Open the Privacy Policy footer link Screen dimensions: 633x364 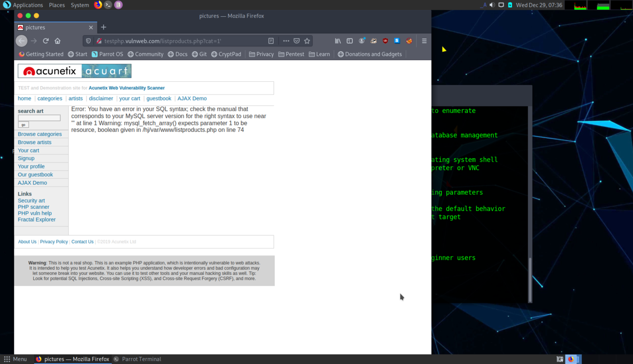(x=54, y=242)
